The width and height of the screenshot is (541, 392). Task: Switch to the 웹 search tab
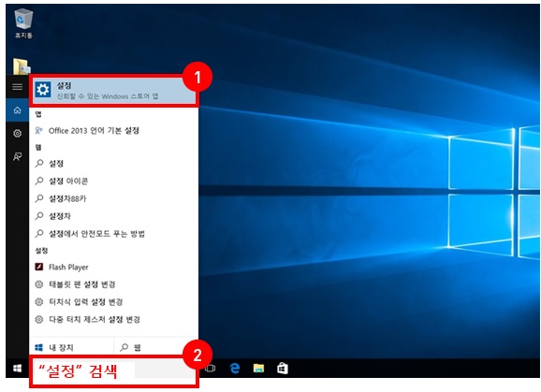pyautogui.click(x=156, y=347)
